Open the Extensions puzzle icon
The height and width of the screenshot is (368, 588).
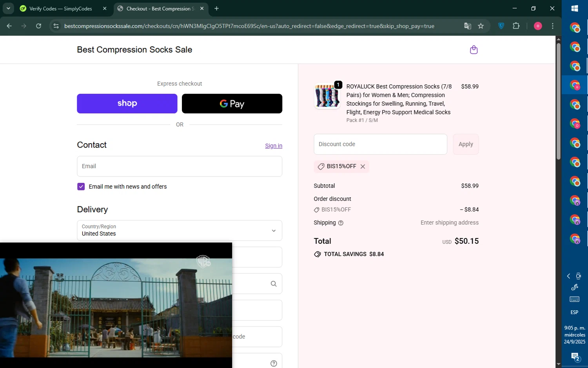516,26
